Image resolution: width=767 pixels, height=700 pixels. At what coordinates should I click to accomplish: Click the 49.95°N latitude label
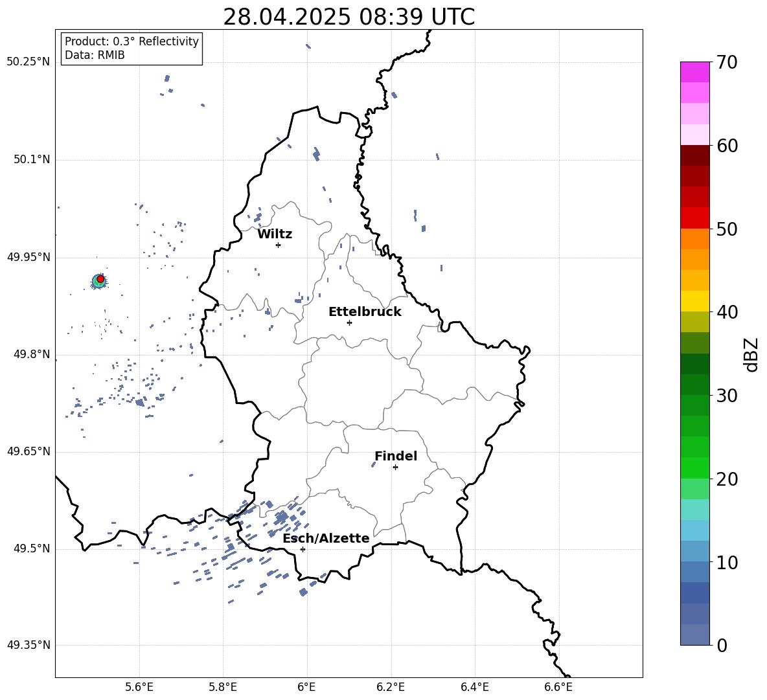(29, 257)
